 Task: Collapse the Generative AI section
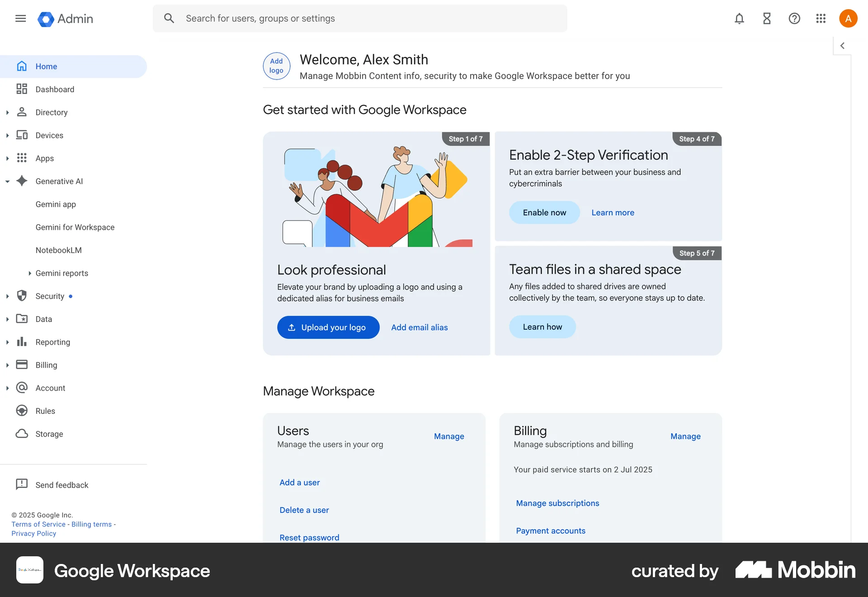pyautogui.click(x=7, y=181)
